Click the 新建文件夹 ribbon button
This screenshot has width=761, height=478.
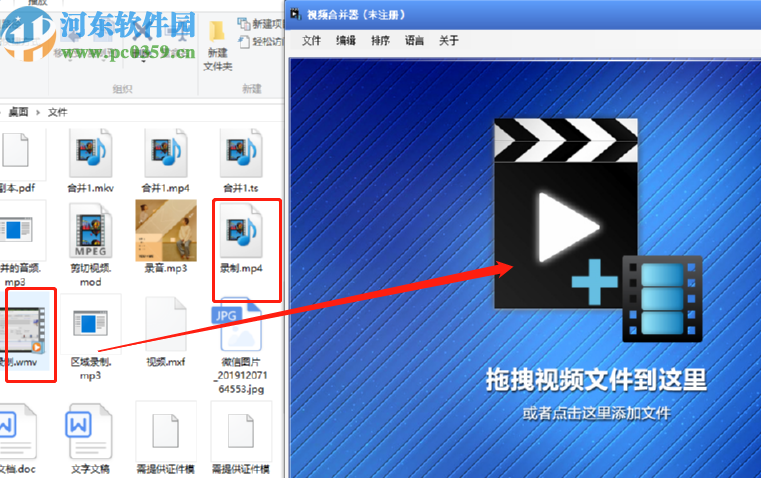[217, 46]
